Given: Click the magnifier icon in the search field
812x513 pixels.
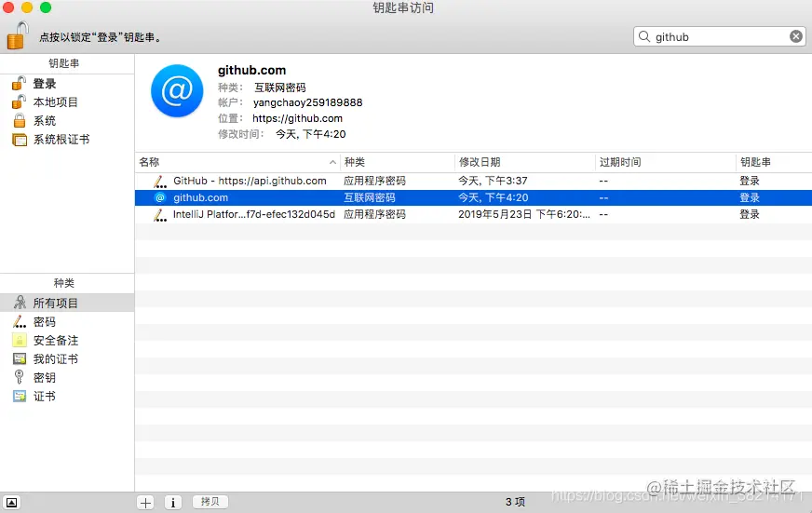Looking at the screenshot, I should (644, 36).
